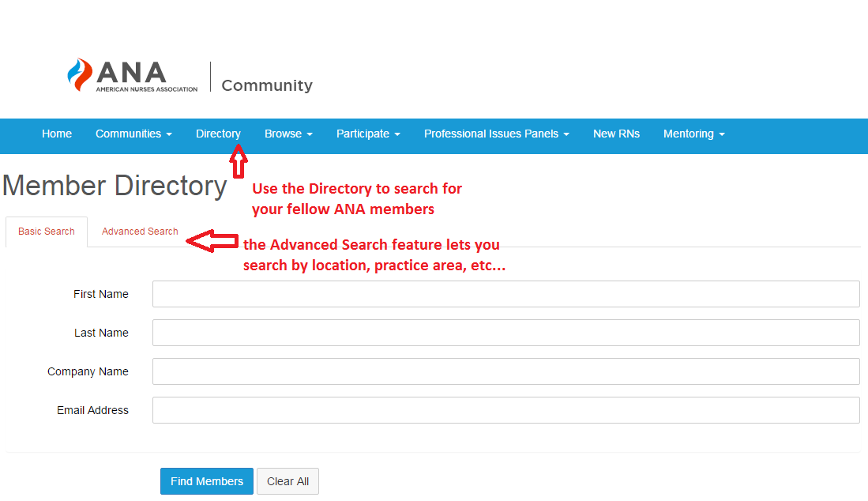
Task: Expand the Mentoring dropdown menu
Action: (x=694, y=134)
